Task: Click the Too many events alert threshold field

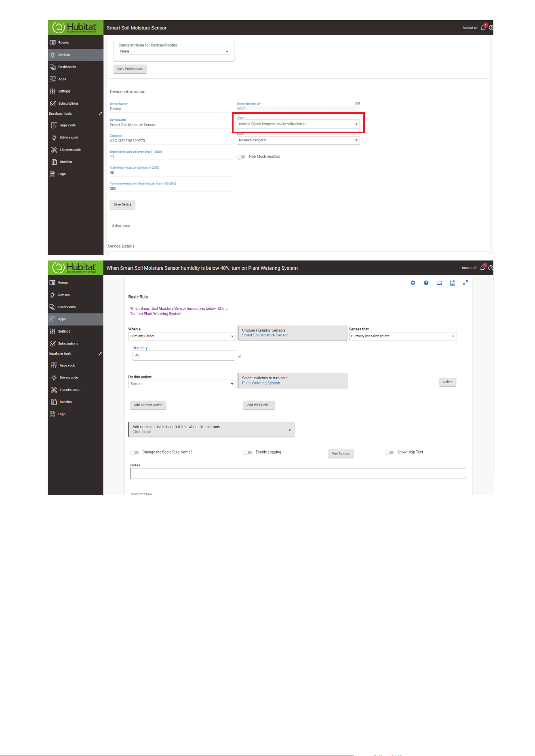Action: point(171,189)
